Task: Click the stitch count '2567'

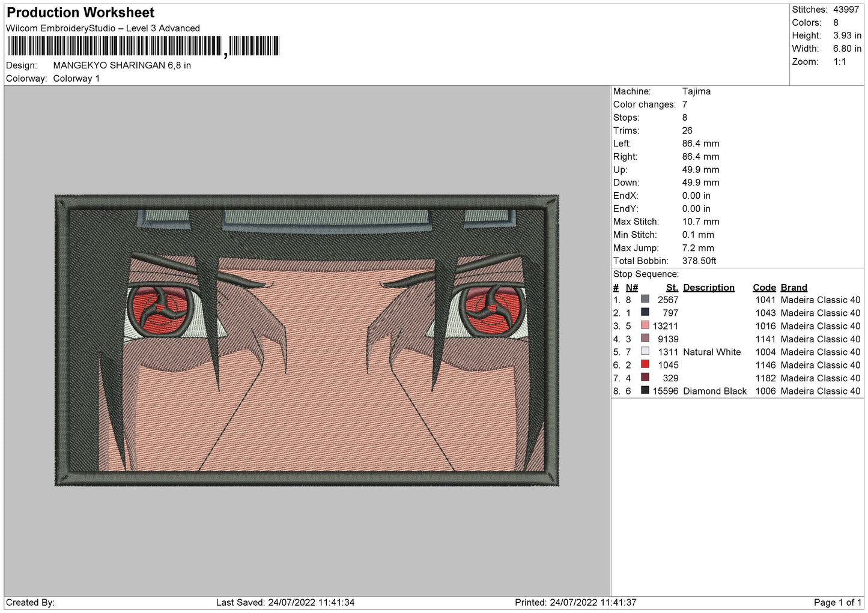Action: coord(668,300)
